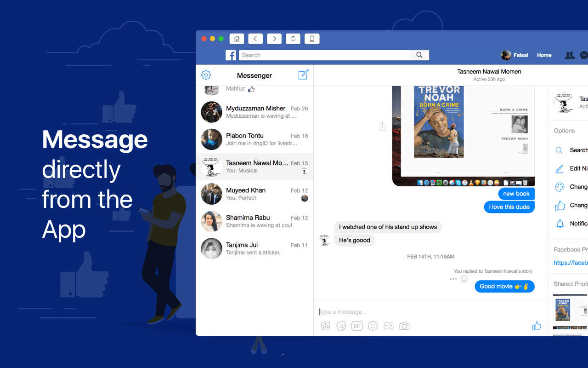The width and height of the screenshot is (588, 368).
Task: Open Myduzzaman Misher conversation
Action: tap(254, 112)
